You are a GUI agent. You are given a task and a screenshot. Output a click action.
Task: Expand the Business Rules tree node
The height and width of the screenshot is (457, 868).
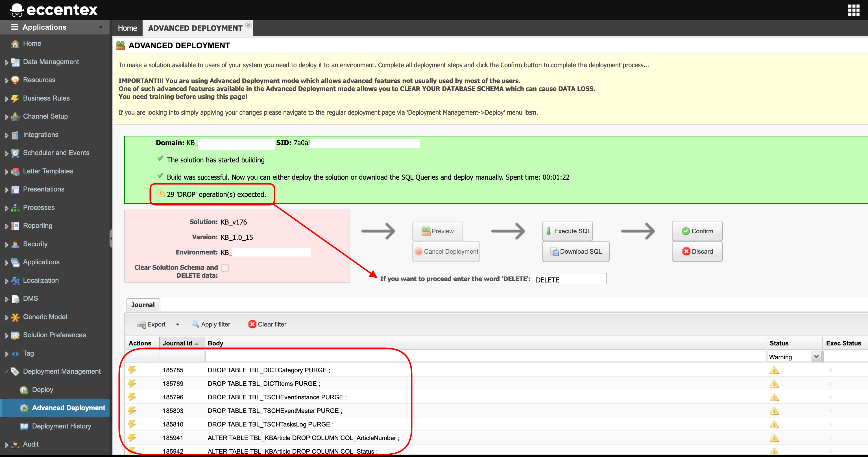pos(6,99)
